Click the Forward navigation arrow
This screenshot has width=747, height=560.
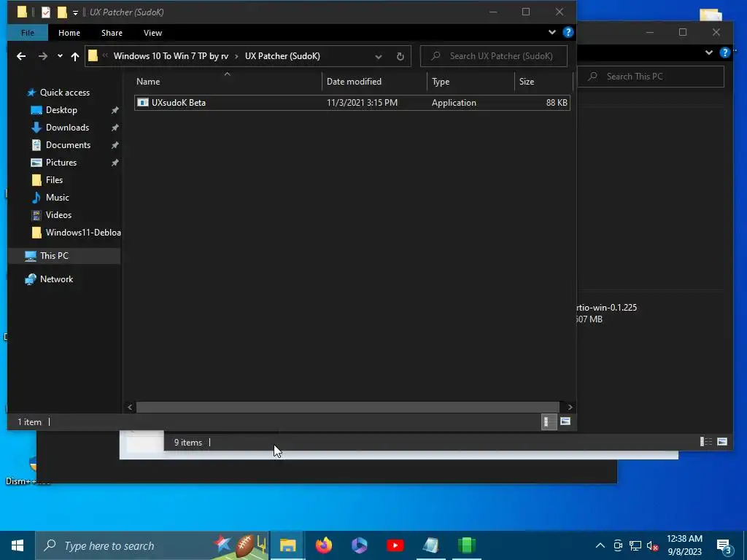click(43, 56)
